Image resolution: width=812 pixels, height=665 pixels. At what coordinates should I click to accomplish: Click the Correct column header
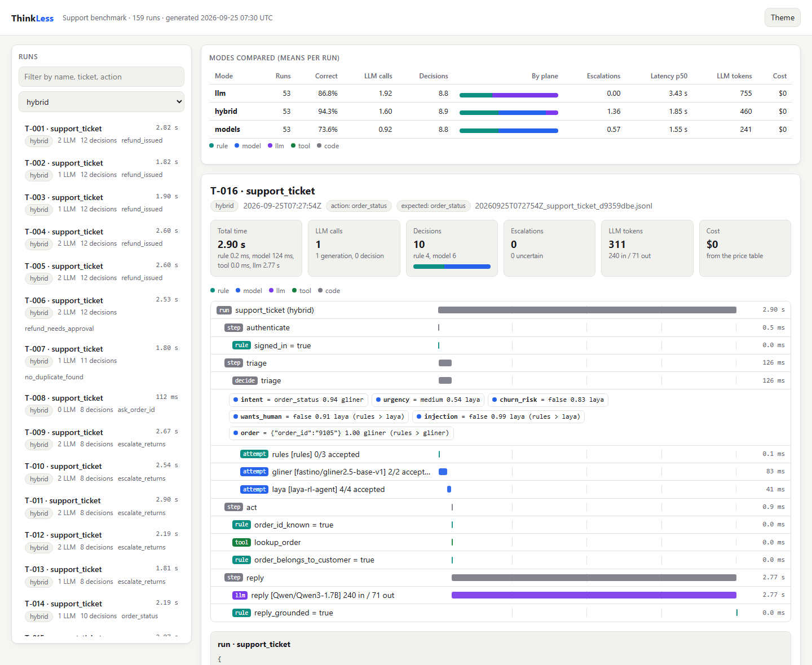[326, 76]
